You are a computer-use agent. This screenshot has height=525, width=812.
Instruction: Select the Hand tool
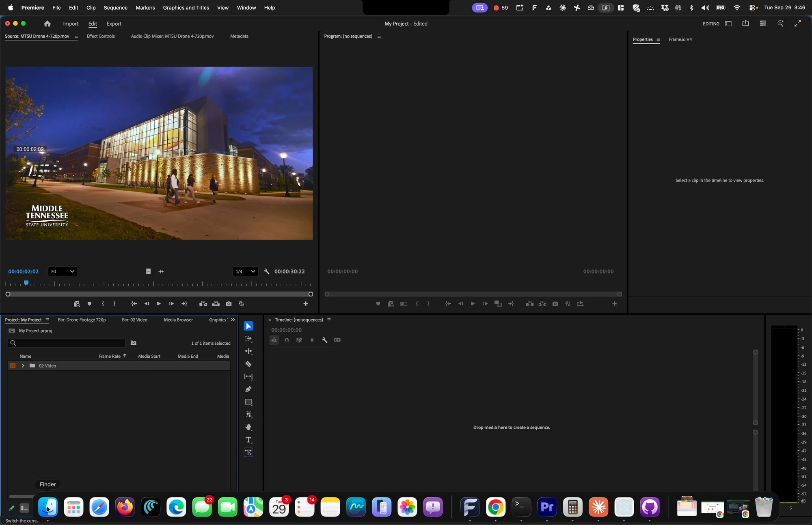pyautogui.click(x=248, y=427)
